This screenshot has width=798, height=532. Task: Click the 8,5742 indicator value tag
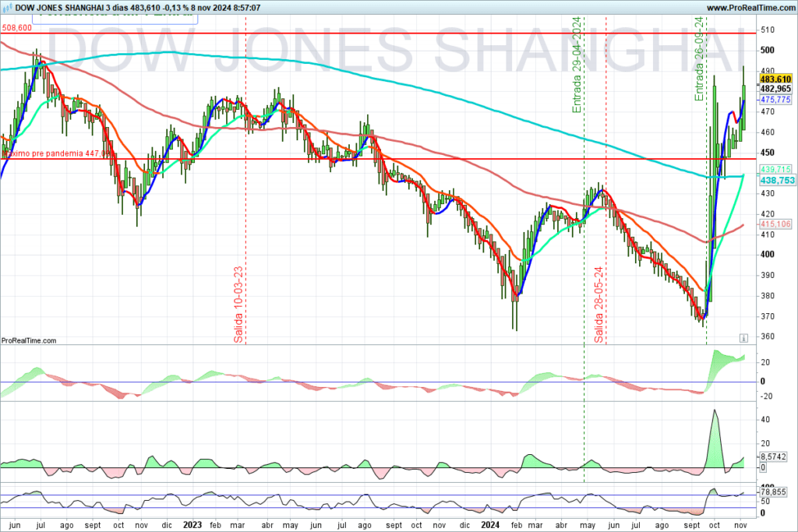[x=773, y=456]
